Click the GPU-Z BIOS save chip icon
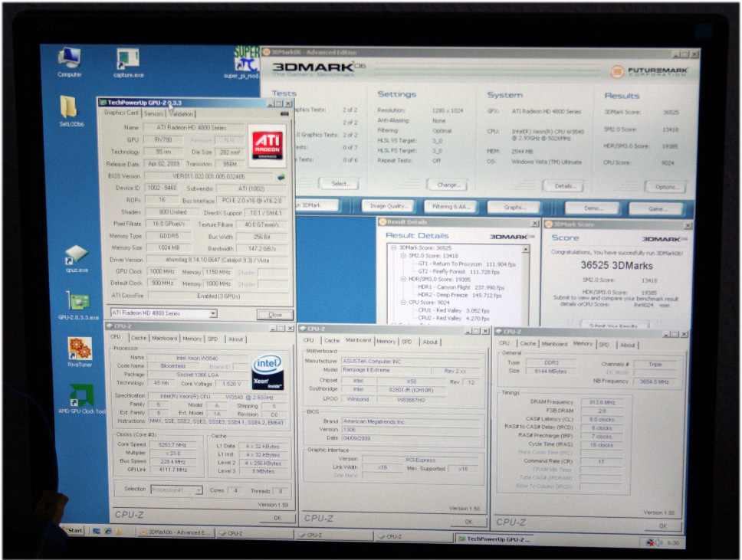This screenshot has width=742, height=560. point(281,177)
